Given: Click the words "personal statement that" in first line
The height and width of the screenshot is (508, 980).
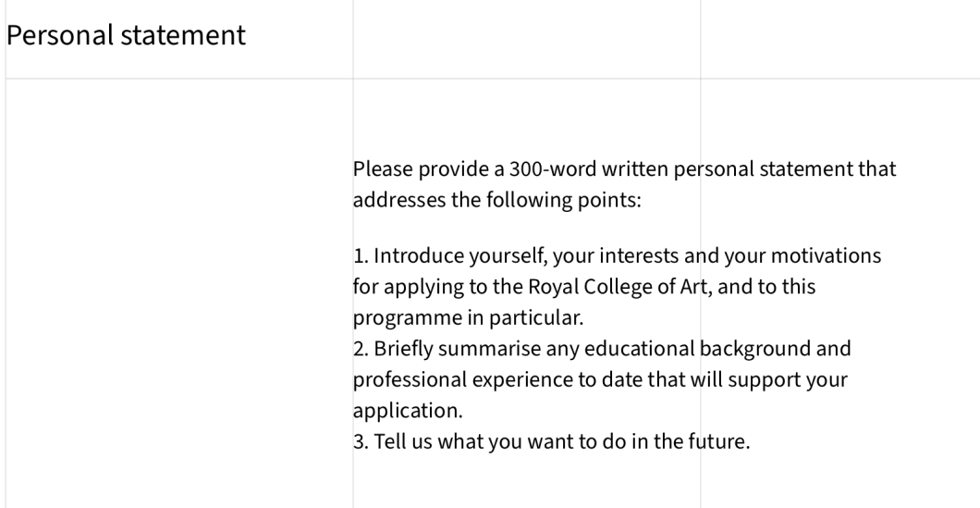Looking at the screenshot, I should pos(786,169).
